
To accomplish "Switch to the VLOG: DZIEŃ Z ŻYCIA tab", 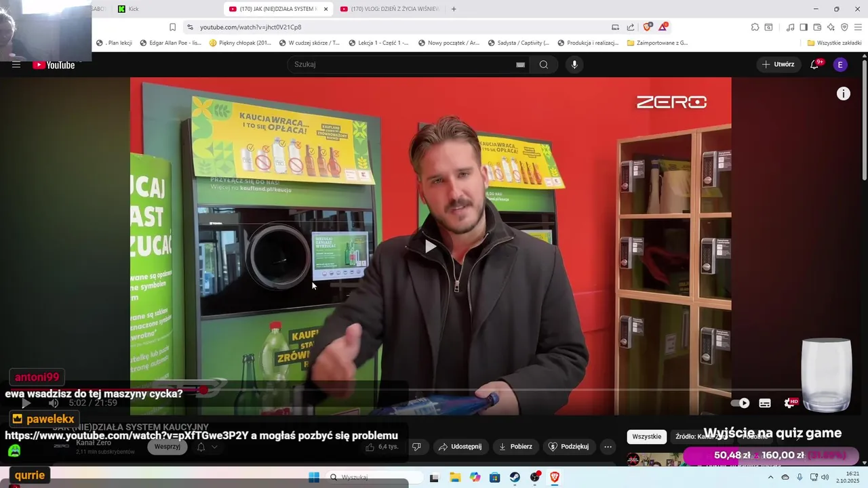I will point(390,9).
